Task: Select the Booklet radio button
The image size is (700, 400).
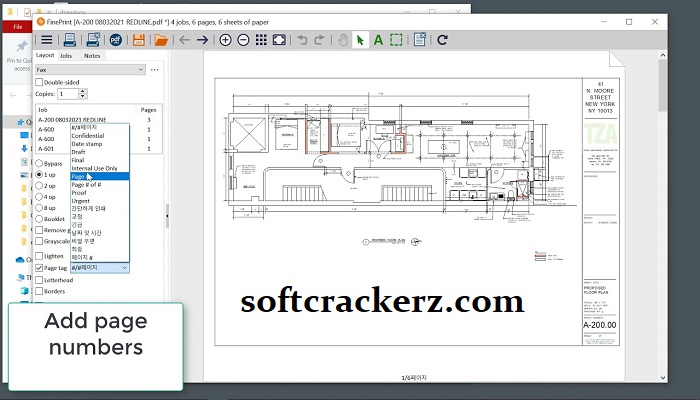Action: click(x=39, y=219)
